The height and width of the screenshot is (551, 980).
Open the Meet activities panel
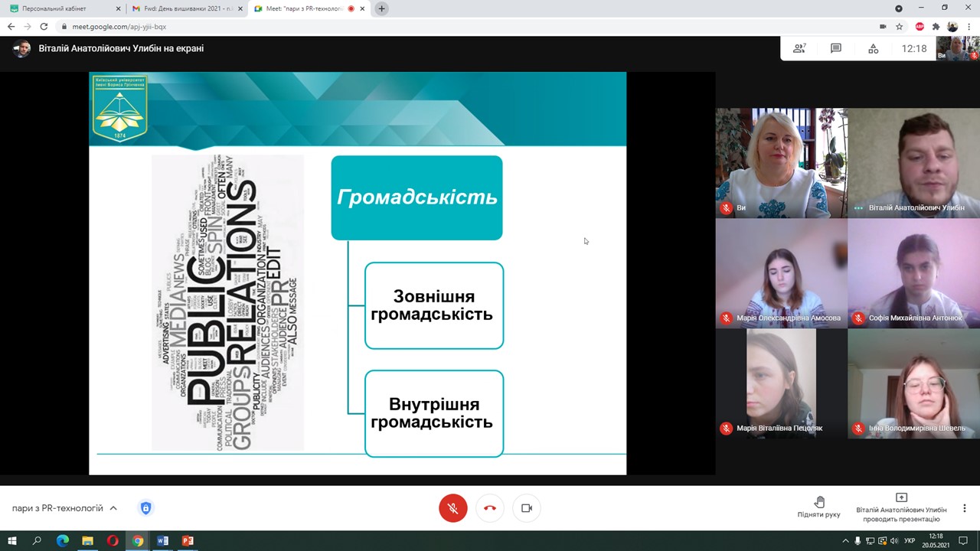coord(874,48)
